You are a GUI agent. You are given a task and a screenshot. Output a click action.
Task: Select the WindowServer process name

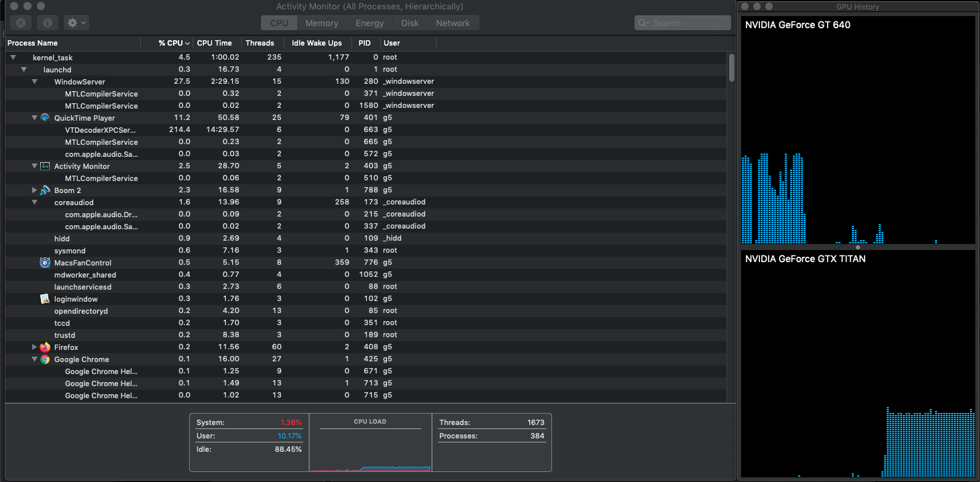[80, 82]
